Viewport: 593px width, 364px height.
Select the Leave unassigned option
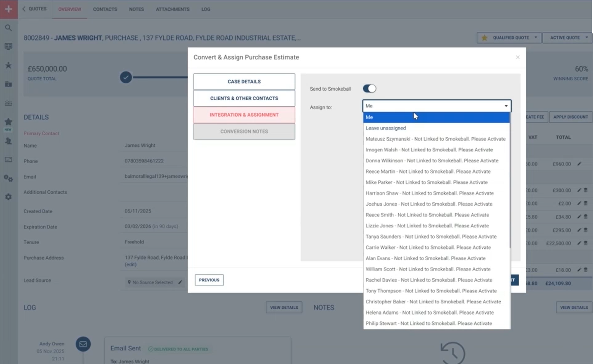pos(386,128)
